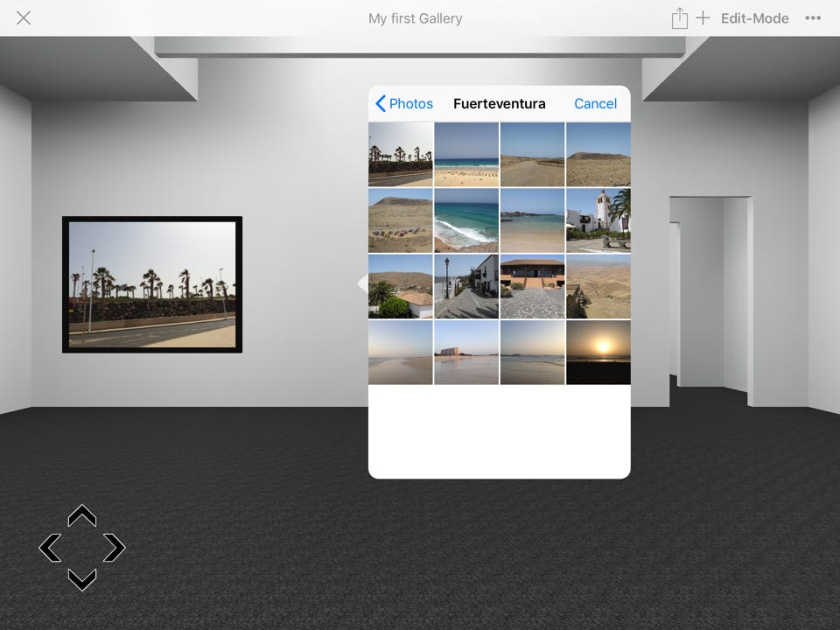The height and width of the screenshot is (630, 840).
Task: Choose the turquoise ocean waves photo
Action: click(466, 220)
